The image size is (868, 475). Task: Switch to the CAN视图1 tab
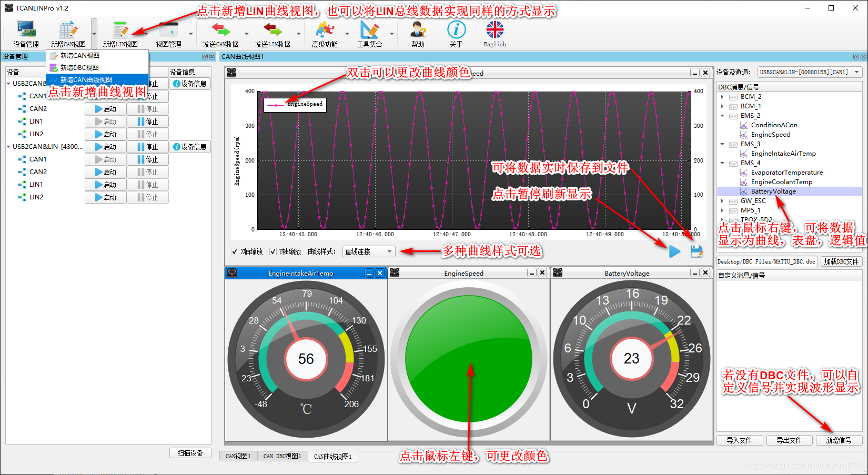[x=238, y=456]
